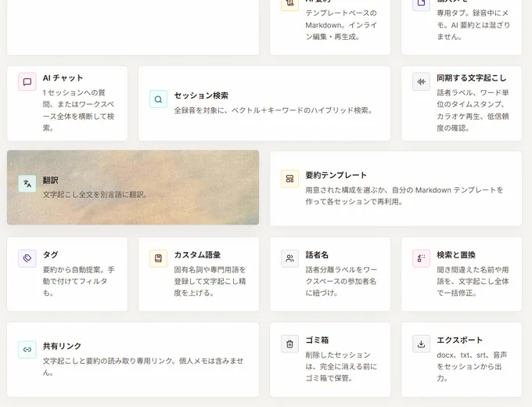The height and width of the screenshot is (407, 532).
Task: Click the テンプレートベースの Markdown description text
Action: pyautogui.click(x=341, y=25)
